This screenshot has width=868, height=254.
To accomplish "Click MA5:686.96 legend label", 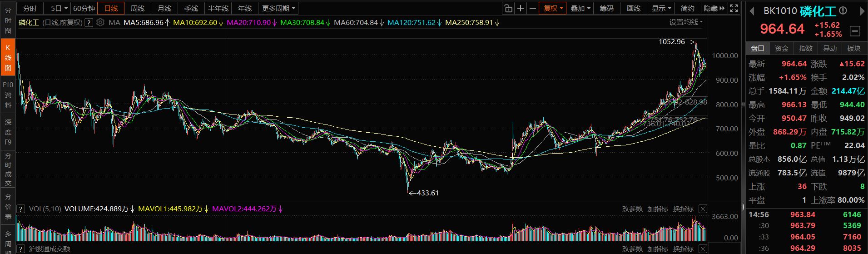I will (x=144, y=22).
